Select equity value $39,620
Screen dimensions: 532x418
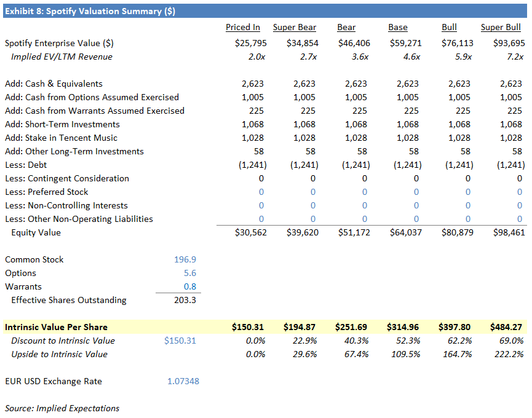coord(303,232)
